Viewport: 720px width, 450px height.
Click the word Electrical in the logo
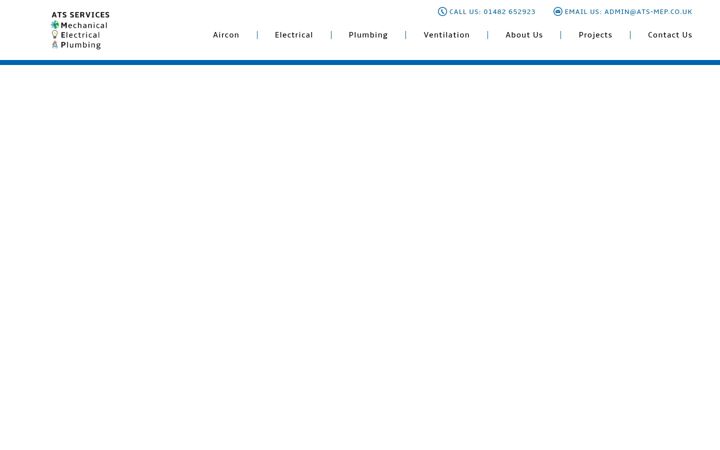(80, 35)
